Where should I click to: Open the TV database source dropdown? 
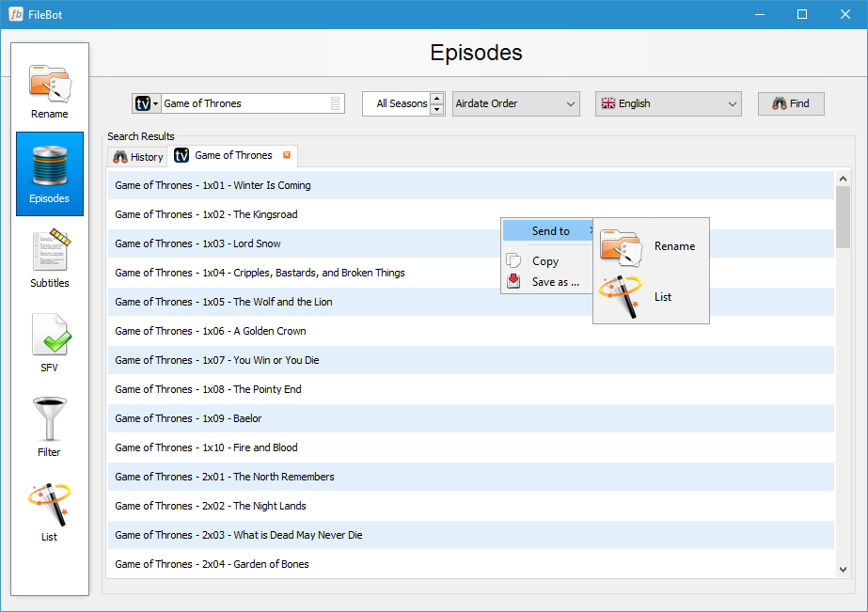(x=147, y=103)
